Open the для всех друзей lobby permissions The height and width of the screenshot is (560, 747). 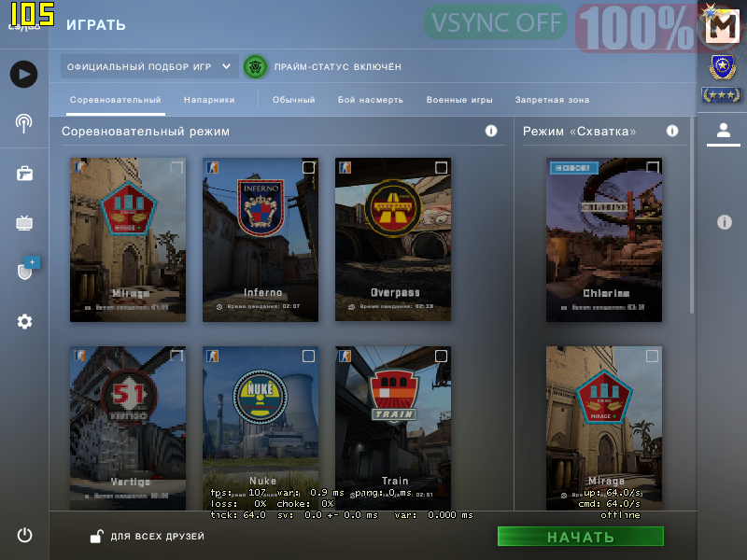(x=148, y=536)
